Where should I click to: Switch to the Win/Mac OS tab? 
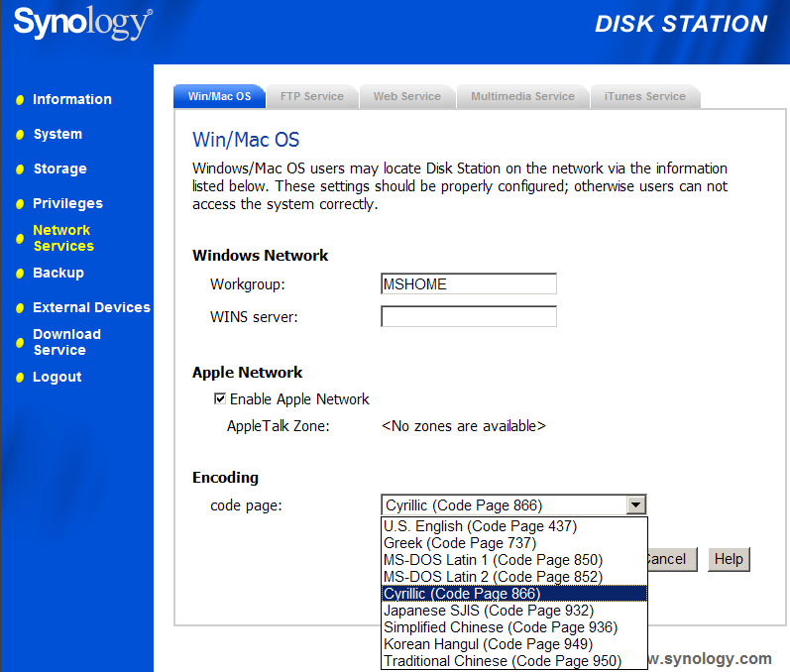(x=219, y=96)
